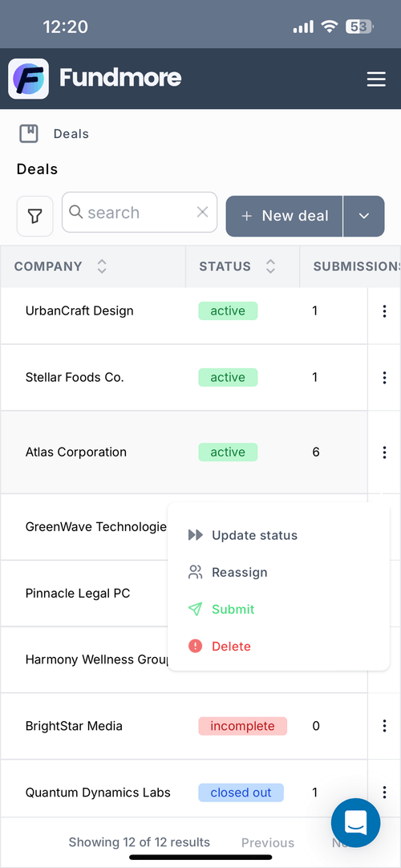The image size is (401, 868).
Task: Open the chat support bubble
Action: click(x=355, y=823)
